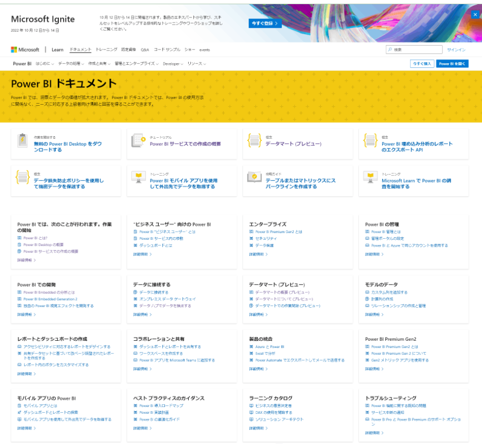Click the guide icon on the スパークライン card
Image resolution: width=482 pixels, height=448 pixels.
click(x=254, y=177)
